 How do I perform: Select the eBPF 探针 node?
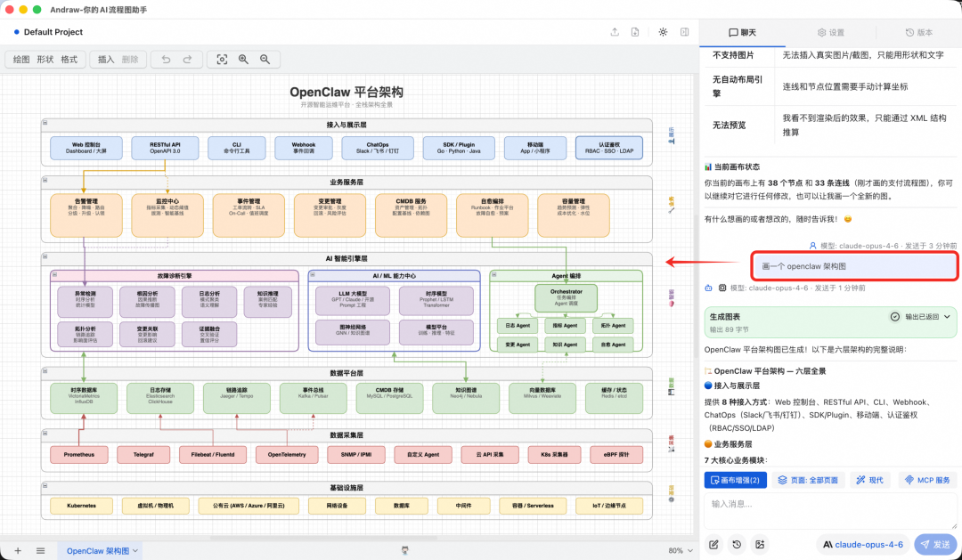click(x=616, y=455)
